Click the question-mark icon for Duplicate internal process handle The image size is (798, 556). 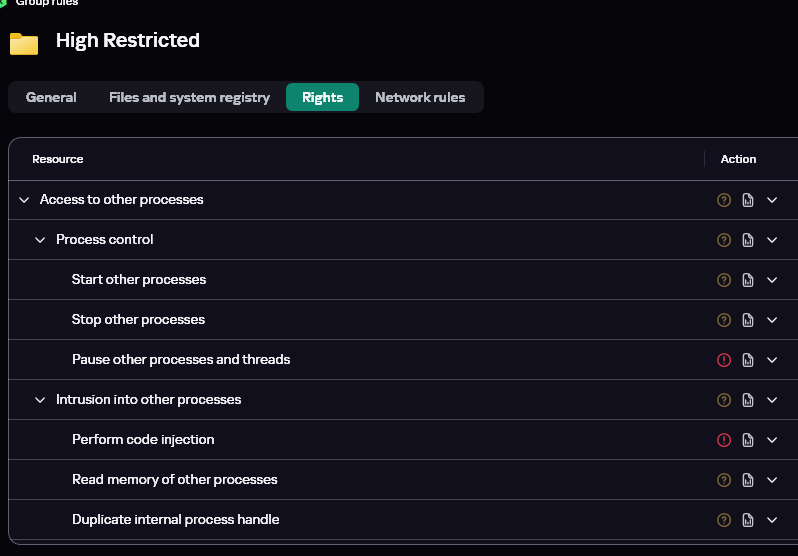724,520
